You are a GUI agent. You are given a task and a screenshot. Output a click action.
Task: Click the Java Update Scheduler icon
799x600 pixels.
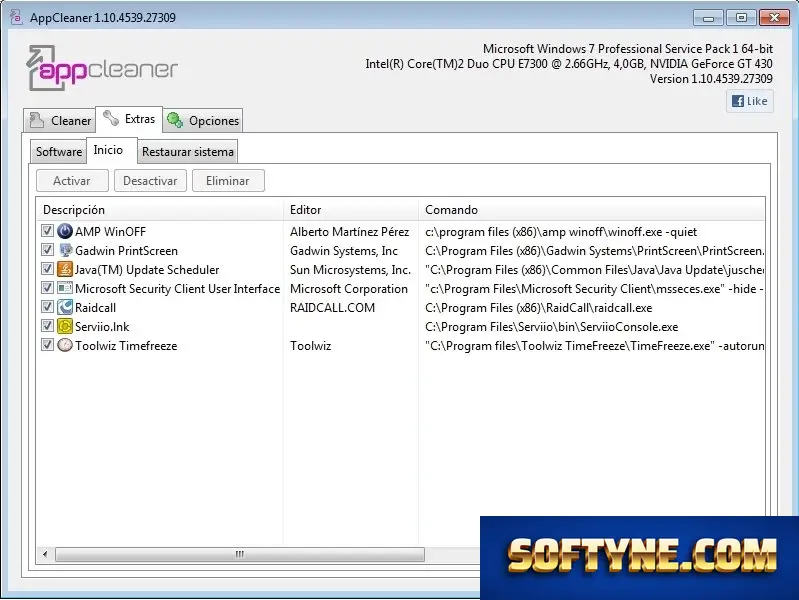coord(65,269)
